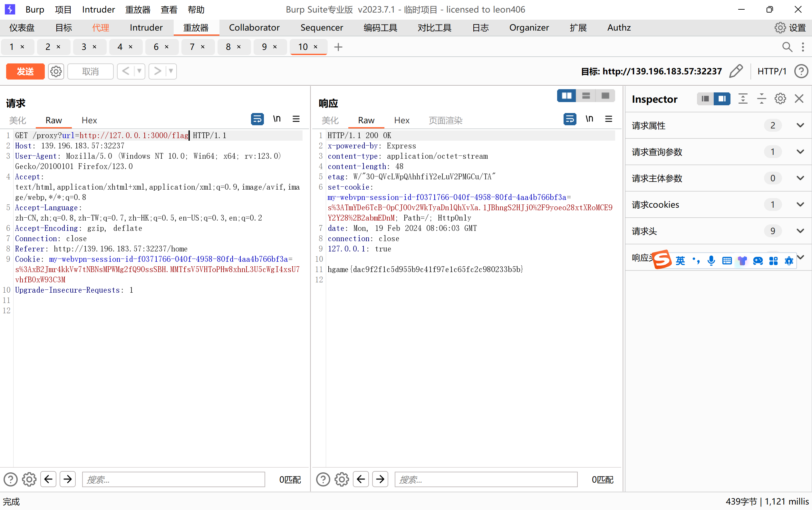Open the Intruder tool tab
The image size is (812, 510).
point(146,28)
